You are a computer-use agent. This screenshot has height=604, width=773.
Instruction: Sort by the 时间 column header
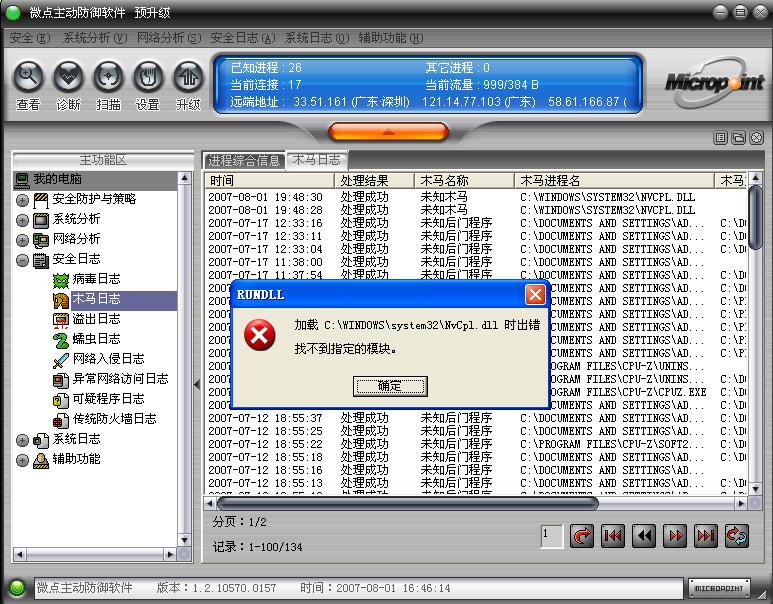(269, 180)
